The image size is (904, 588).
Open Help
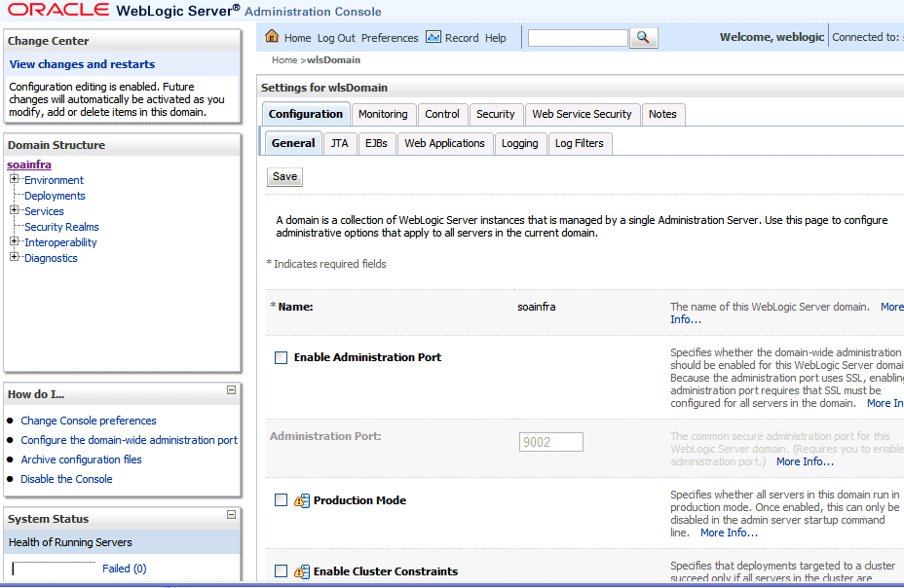point(495,38)
